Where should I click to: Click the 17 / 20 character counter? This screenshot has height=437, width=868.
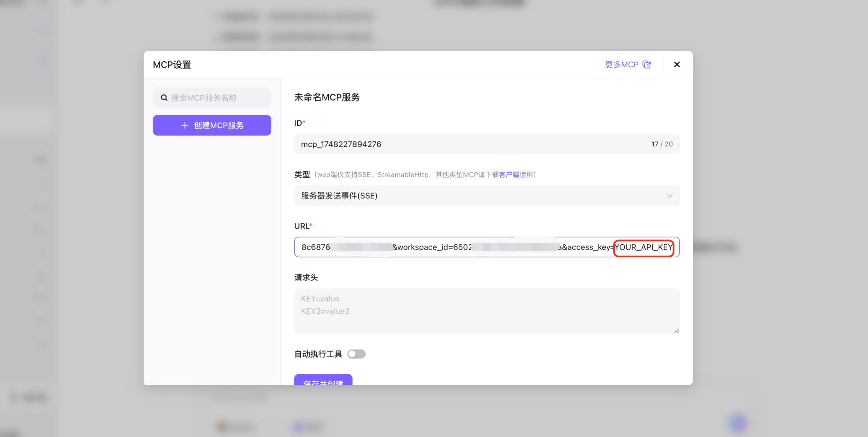[x=662, y=144]
